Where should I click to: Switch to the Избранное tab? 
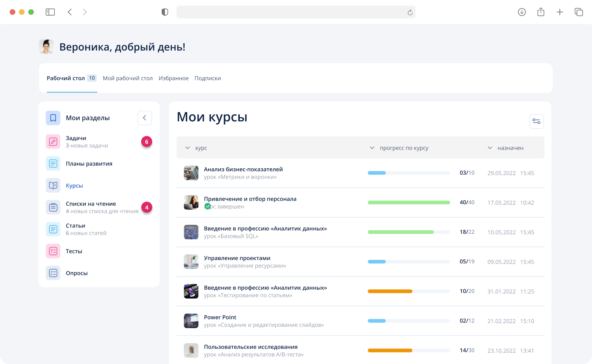tap(174, 78)
